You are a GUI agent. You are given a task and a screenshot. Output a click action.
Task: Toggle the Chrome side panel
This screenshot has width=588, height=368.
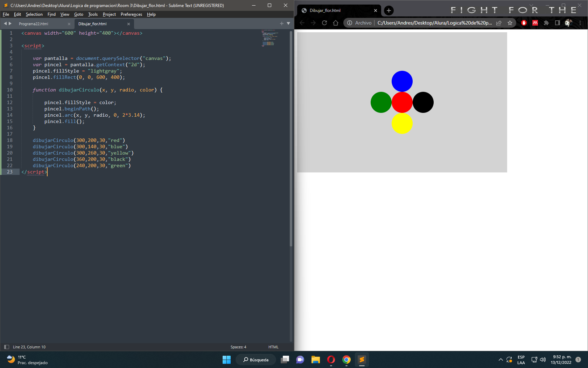coord(558,23)
